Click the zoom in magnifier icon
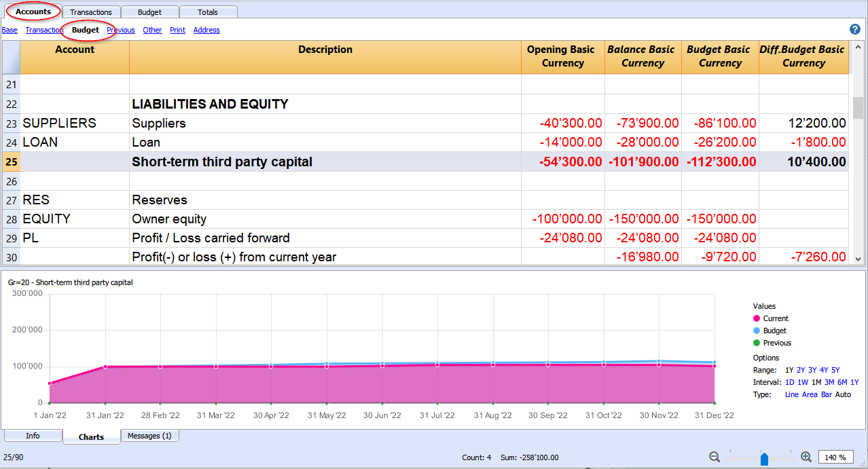The width and height of the screenshot is (868, 469). point(806,457)
